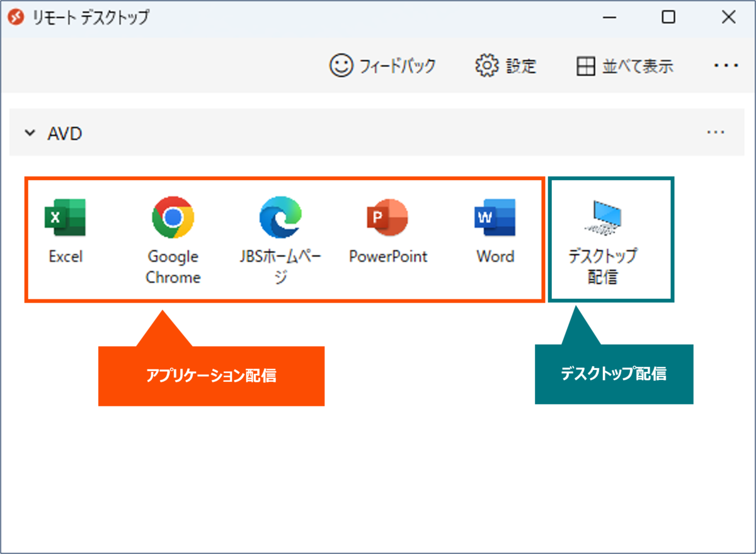Viewport: 756px width, 554px height.
Task: Open 設定 gear settings
Action: 505,66
